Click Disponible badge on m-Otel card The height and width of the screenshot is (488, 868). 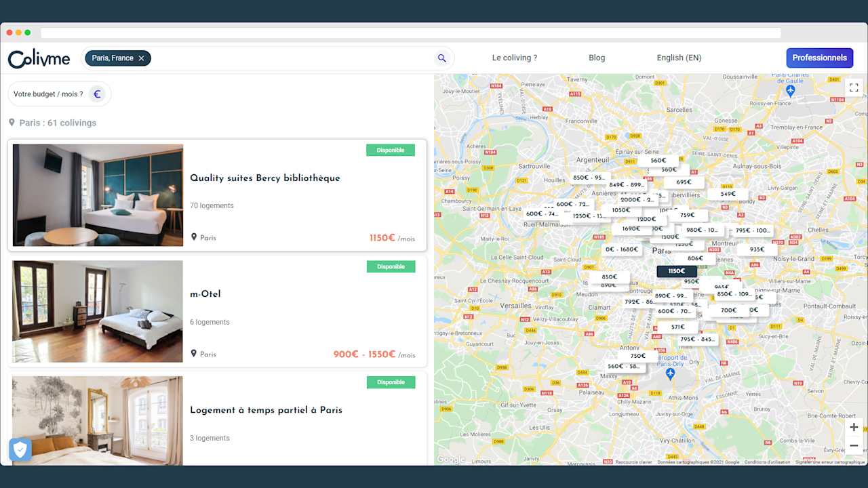coord(391,267)
